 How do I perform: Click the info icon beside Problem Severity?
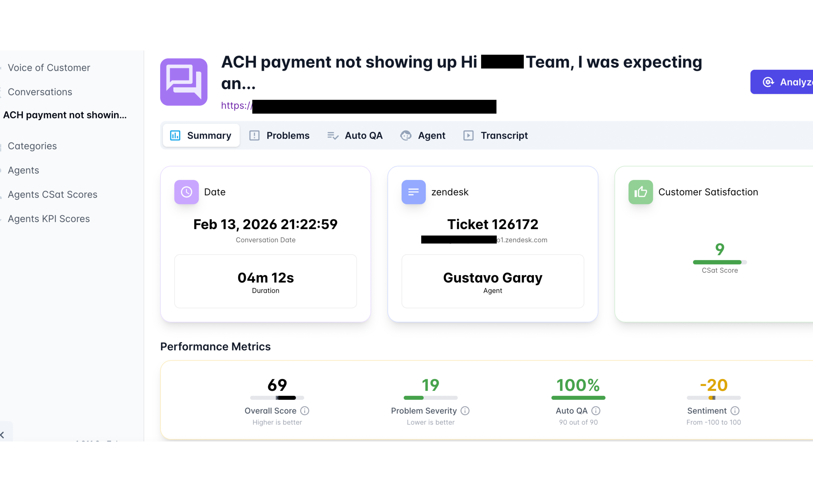tap(465, 411)
